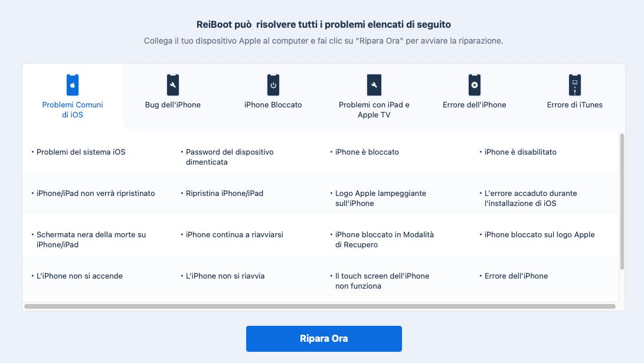The height and width of the screenshot is (363, 644).
Task: Select the Apple icon on Problemi Comuni tab
Action: coord(72,84)
